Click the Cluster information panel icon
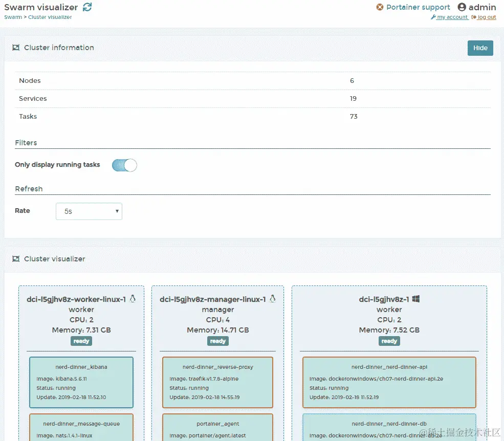The width and height of the screenshot is (504, 441). click(16, 48)
